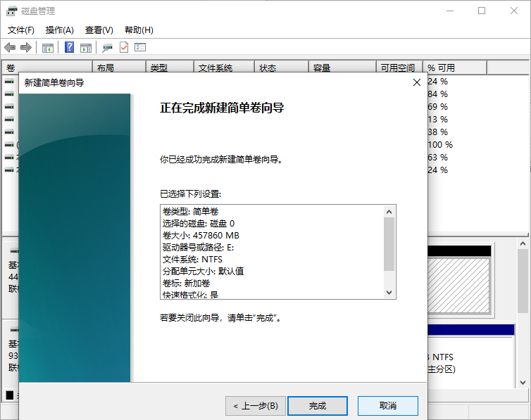Click the checklist view toolbar icon

(x=140, y=47)
